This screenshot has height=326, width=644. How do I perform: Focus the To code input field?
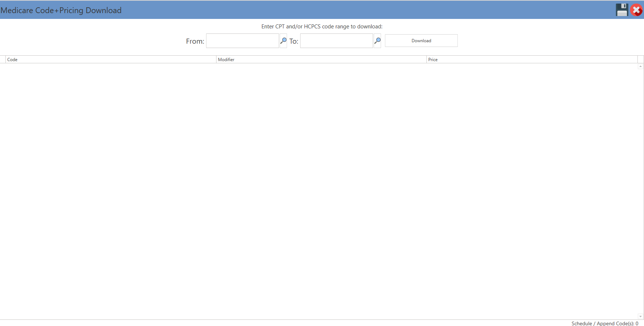pyautogui.click(x=337, y=41)
